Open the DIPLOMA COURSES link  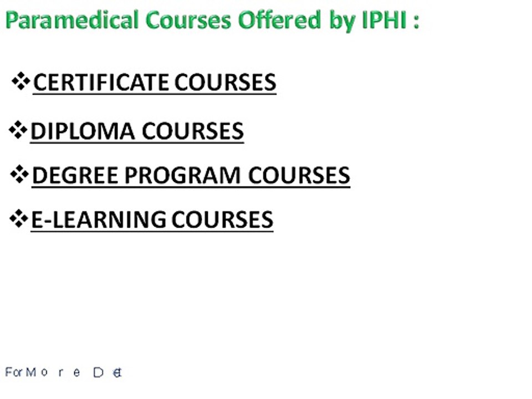137,131
